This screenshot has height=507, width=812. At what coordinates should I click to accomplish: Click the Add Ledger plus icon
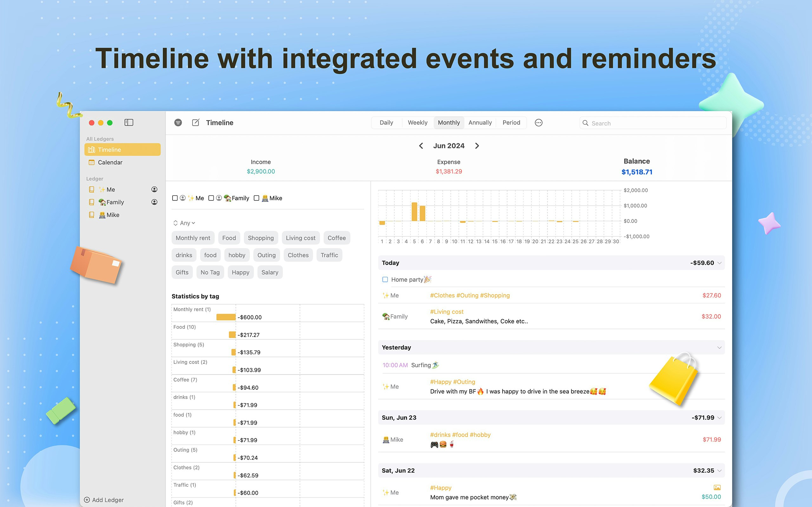click(87, 500)
